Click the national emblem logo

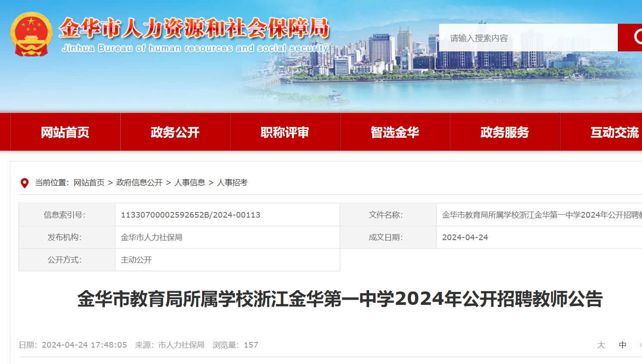pyautogui.click(x=31, y=34)
